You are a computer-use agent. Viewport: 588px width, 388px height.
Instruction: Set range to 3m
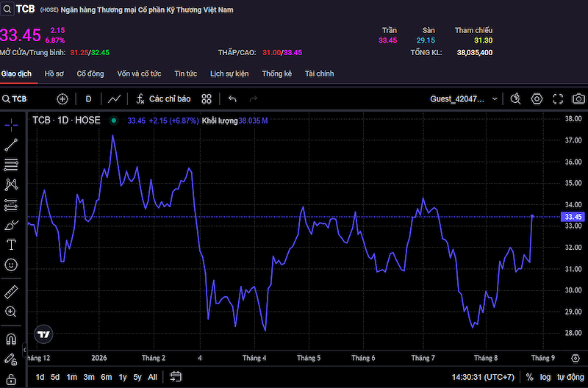tap(89, 377)
